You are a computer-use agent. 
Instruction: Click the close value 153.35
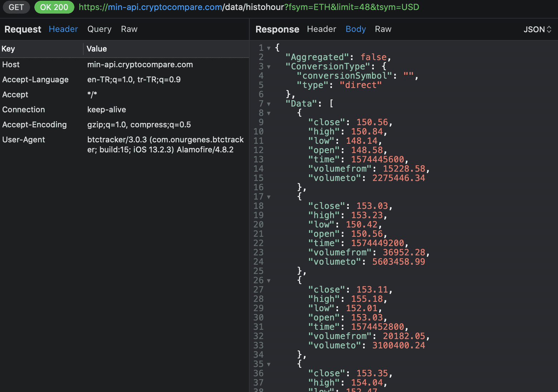point(372,373)
